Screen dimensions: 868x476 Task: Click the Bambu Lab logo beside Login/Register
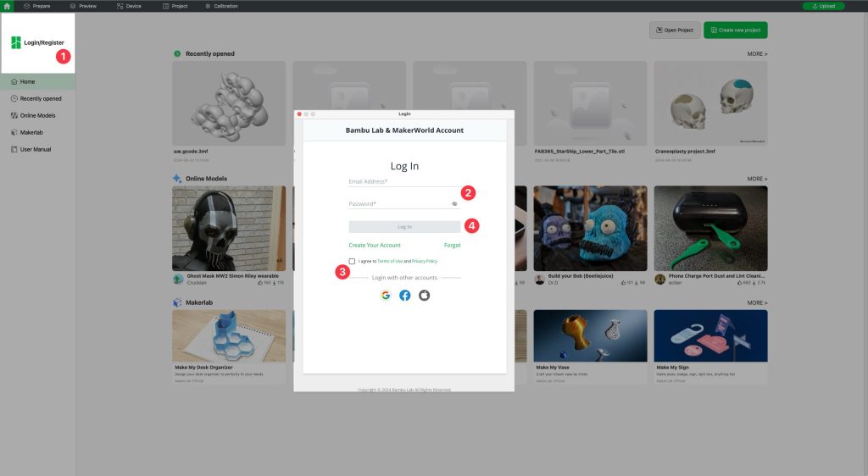tap(16, 42)
